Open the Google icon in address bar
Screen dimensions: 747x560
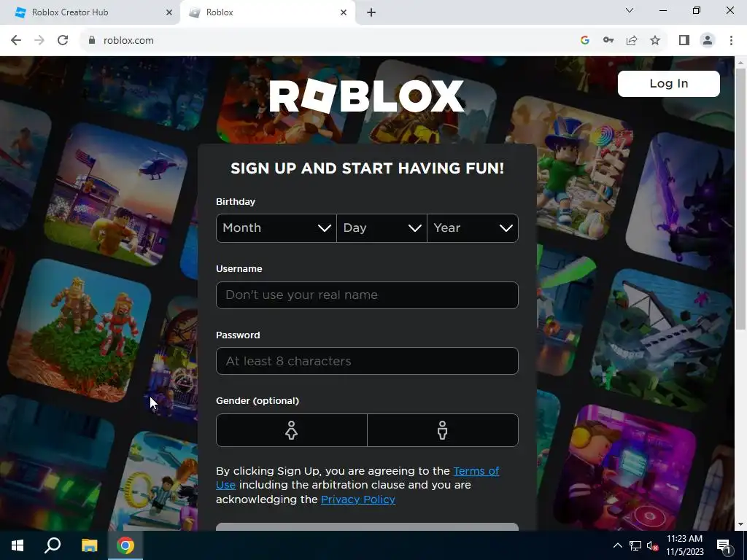[585, 41]
